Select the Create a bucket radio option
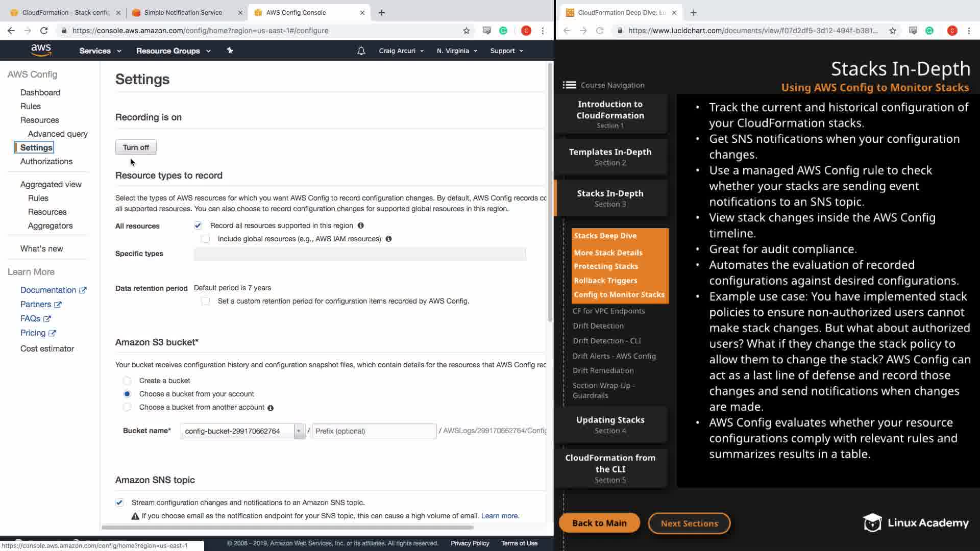 pos(127,381)
